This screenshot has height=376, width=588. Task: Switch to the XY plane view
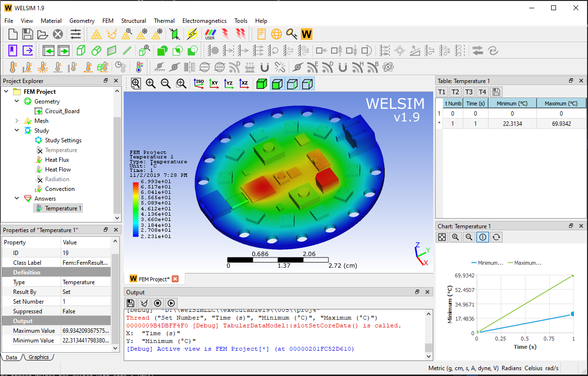click(214, 84)
